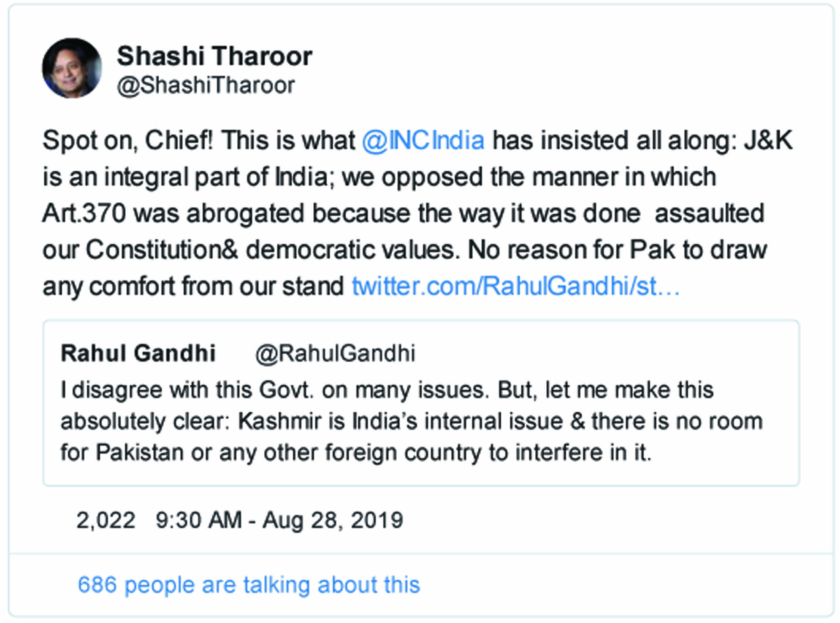This screenshot has width=840, height=623.
Task: Click the "Art.370" text in the tweet
Action: tap(84, 213)
